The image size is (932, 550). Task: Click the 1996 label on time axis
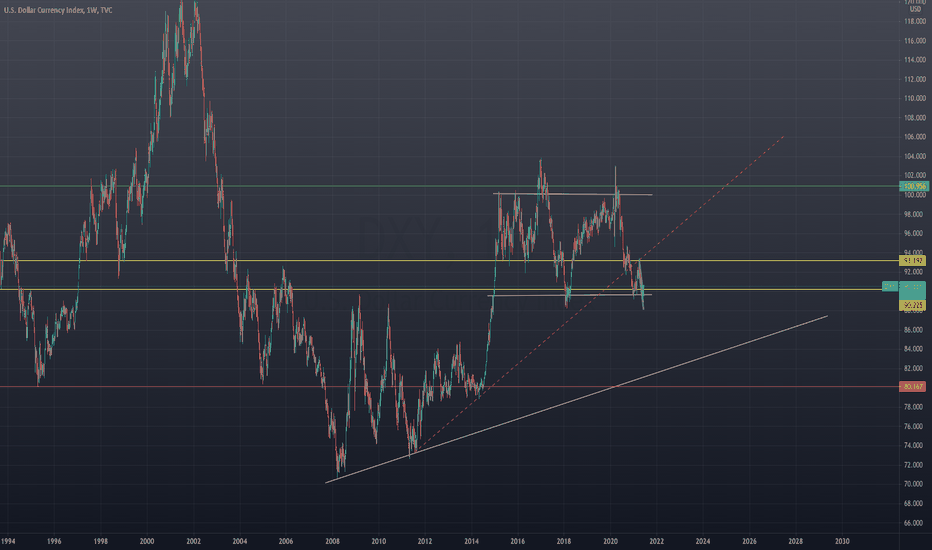coord(54,541)
